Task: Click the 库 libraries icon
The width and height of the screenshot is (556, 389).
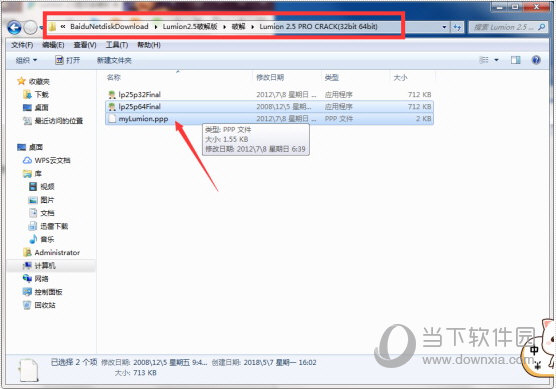Action: 27,173
